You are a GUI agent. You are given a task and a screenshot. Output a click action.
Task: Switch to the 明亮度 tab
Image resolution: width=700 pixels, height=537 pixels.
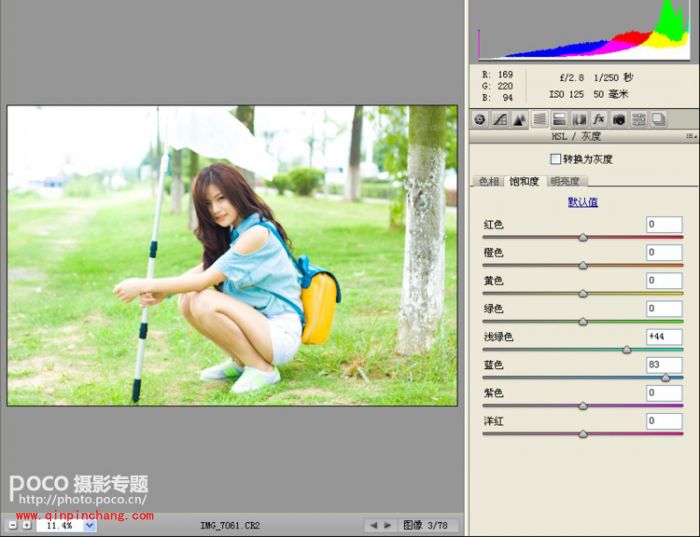567,182
